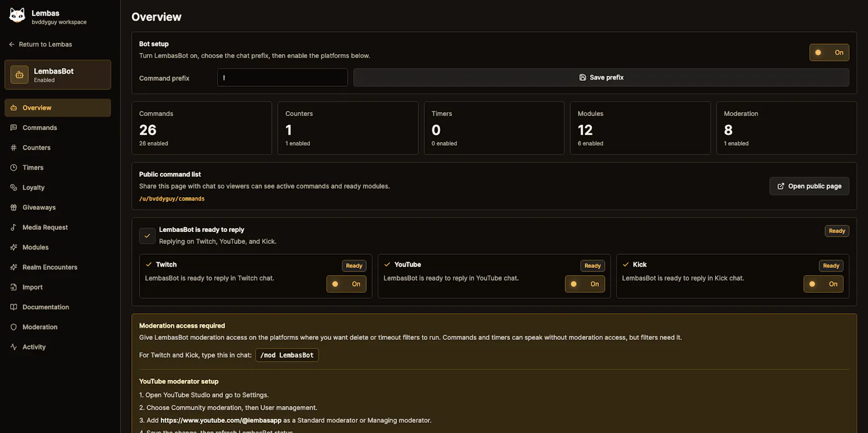868x433 pixels.
Task: Click the Command prefix input field
Action: (x=282, y=77)
